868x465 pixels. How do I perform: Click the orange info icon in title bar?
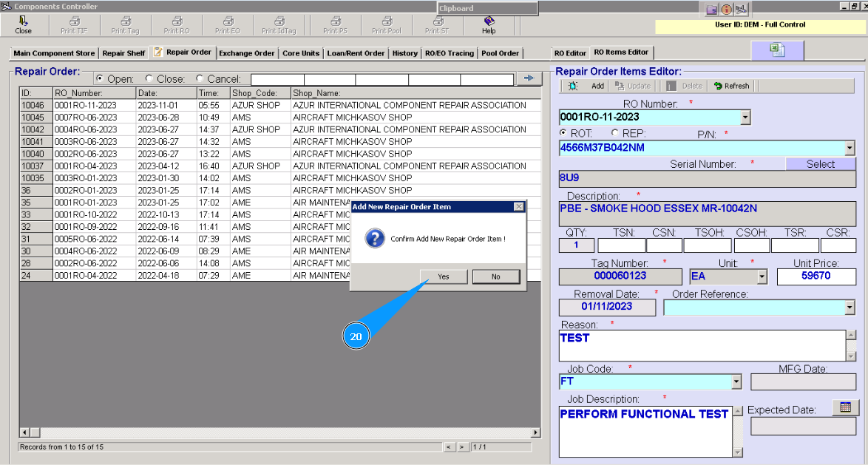click(x=726, y=10)
